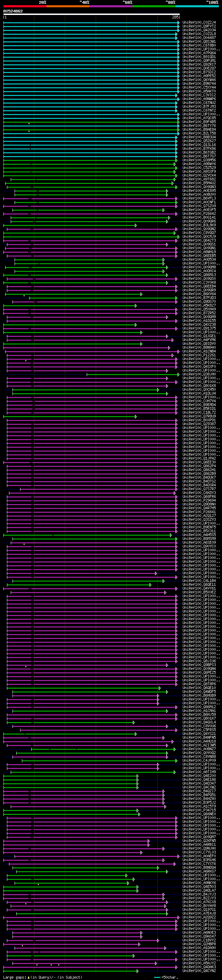
Task: Click the white query sequence bar
Action: 92,14
